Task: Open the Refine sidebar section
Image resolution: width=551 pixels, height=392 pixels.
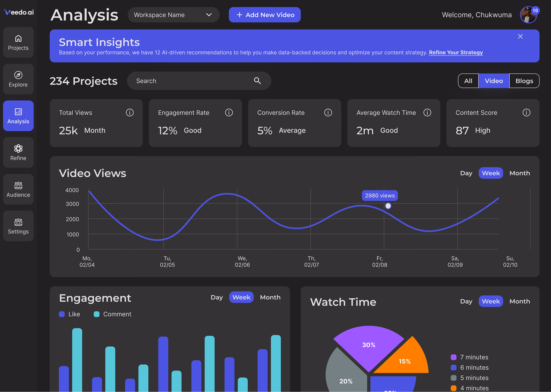Action: coord(18,152)
